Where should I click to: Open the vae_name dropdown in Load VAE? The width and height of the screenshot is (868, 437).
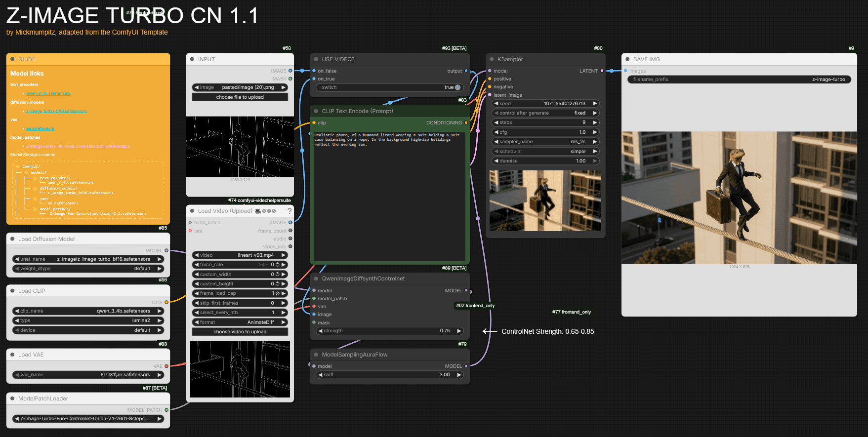[88, 375]
